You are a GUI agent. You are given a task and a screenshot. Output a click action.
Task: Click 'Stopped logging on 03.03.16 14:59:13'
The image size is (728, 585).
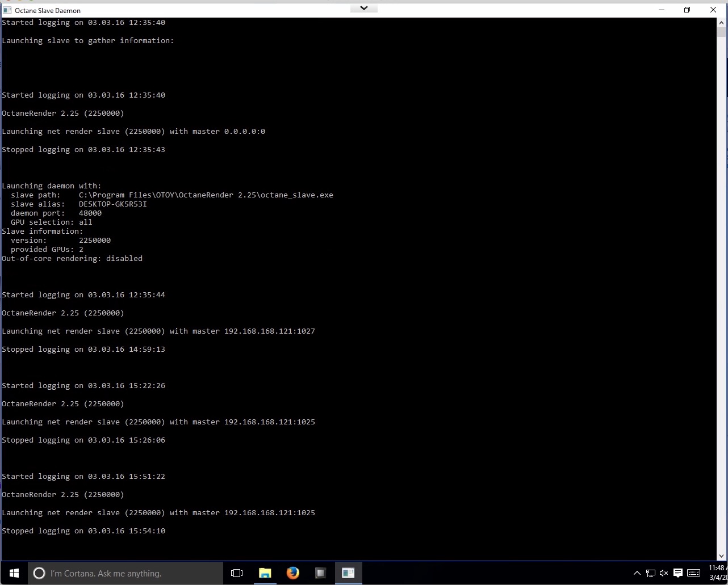click(83, 350)
